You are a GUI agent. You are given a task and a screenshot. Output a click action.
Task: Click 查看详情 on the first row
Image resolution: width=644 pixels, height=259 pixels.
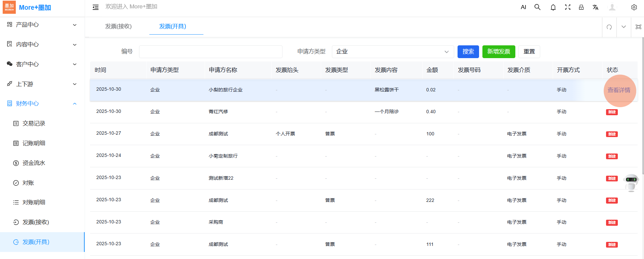point(619,90)
